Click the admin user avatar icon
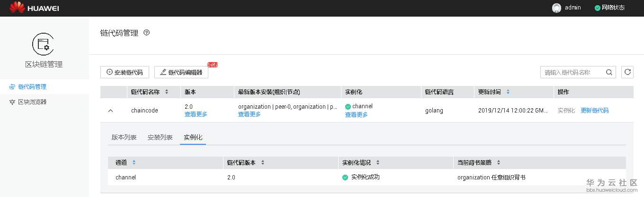 [556, 8]
